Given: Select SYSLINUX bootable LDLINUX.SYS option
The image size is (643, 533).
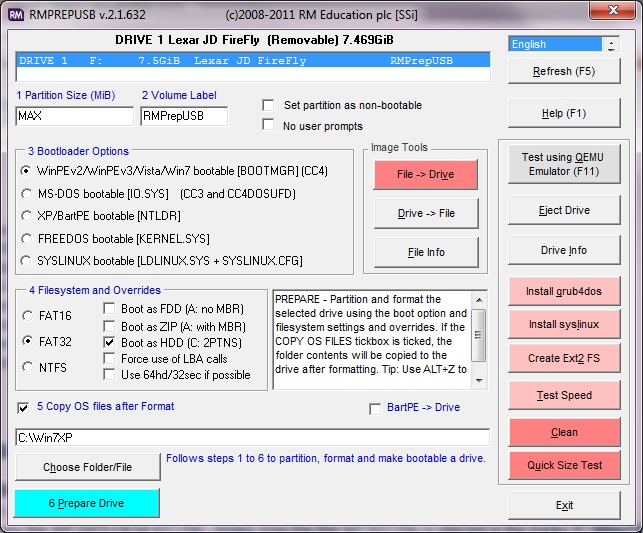Looking at the screenshot, I should coord(26,261).
